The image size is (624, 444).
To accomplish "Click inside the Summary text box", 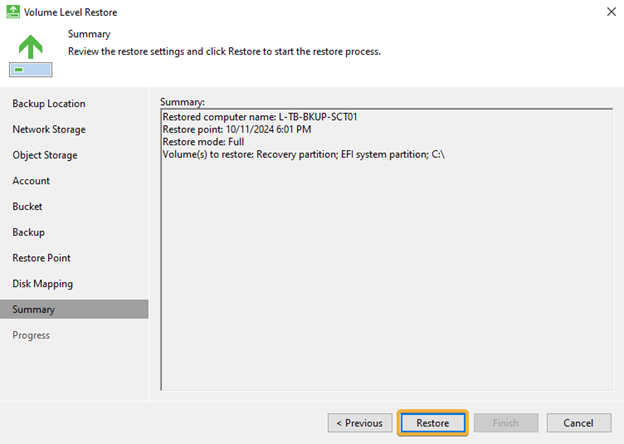I will 386,249.
